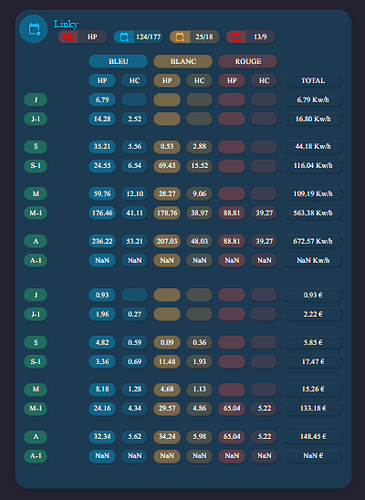Click the 109.19 Kw/h total

(313, 194)
